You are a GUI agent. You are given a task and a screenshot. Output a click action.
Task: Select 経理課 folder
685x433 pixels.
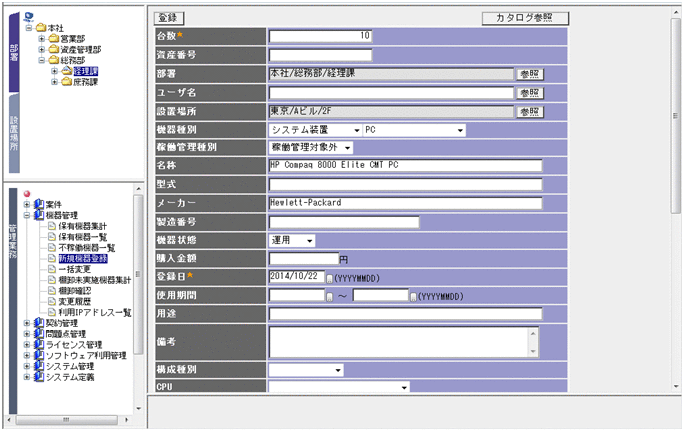(x=80, y=71)
